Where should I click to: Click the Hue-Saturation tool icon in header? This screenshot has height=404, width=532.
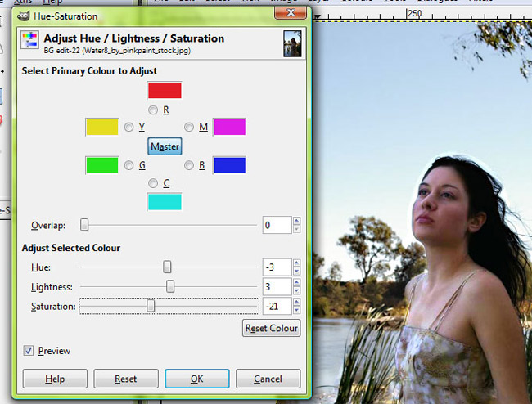pos(29,40)
